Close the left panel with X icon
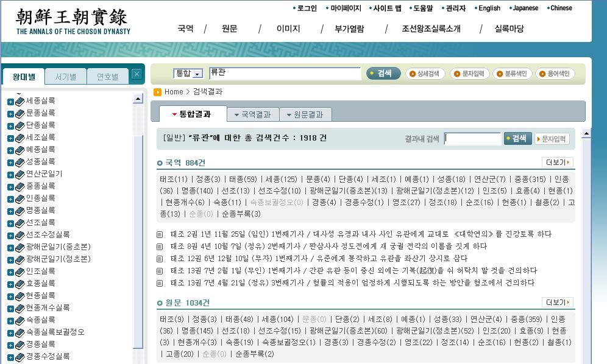This screenshot has height=364, width=607. (x=137, y=74)
